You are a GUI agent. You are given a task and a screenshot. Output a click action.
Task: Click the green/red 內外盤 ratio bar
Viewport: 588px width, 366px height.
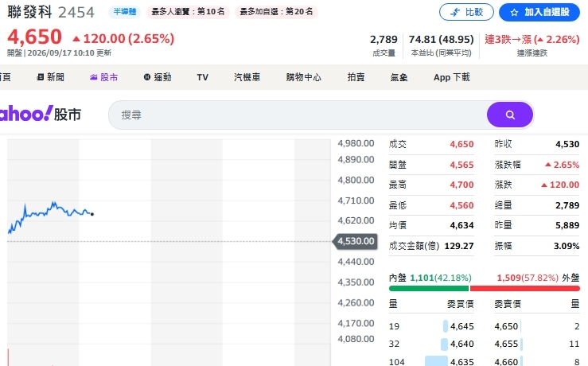pos(484,288)
